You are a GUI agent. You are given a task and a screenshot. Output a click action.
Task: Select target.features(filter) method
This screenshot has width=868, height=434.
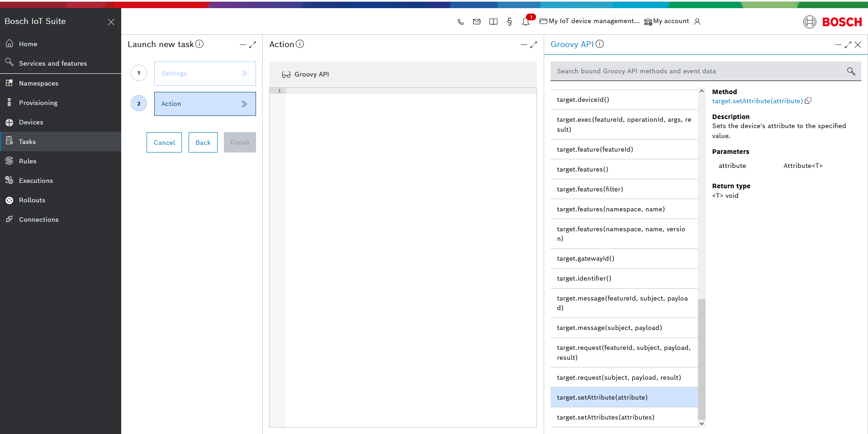pos(624,189)
